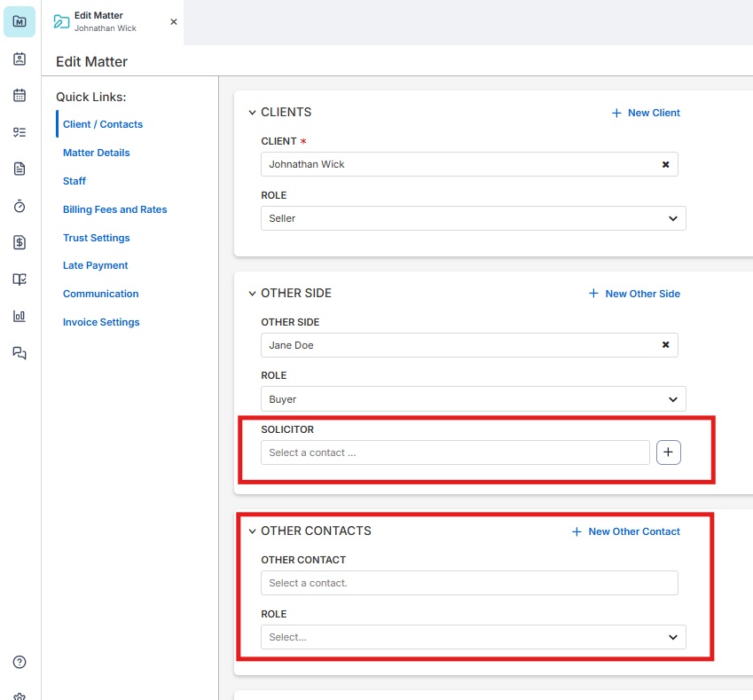Screen dimensions: 753x700
Task: Jump to Staff quick link
Action: pos(74,181)
